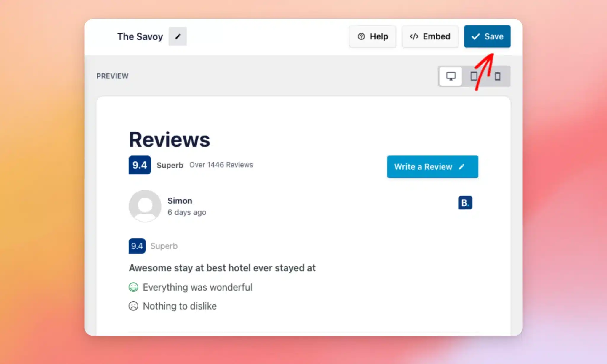Image resolution: width=607 pixels, height=364 pixels.
Task: Click the Embed button
Action: [x=430, y=36]
